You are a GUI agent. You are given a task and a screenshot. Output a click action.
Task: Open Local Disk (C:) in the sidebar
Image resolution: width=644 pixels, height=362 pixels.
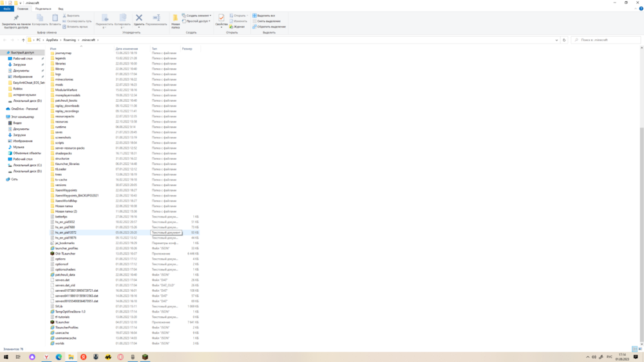[x=27, y=165]
